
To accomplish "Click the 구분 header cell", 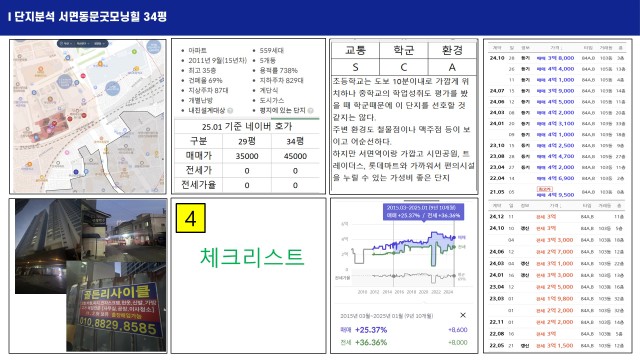I will point(198,141).
